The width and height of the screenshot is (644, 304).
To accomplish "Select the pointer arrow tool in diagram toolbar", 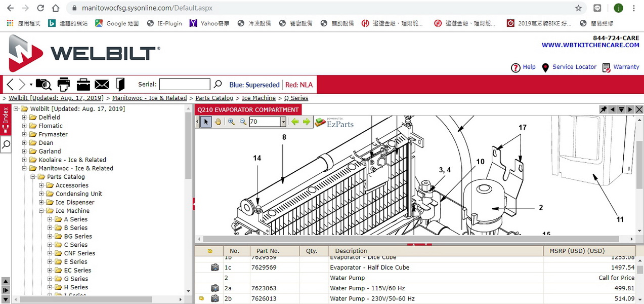I will (x=206, y=122).
